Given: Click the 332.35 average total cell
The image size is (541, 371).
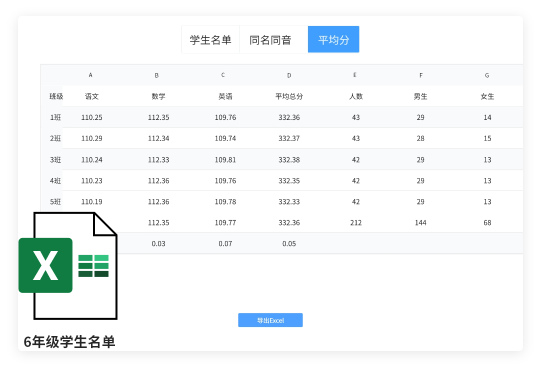Looking at the screenshot, I should (289, 181).
